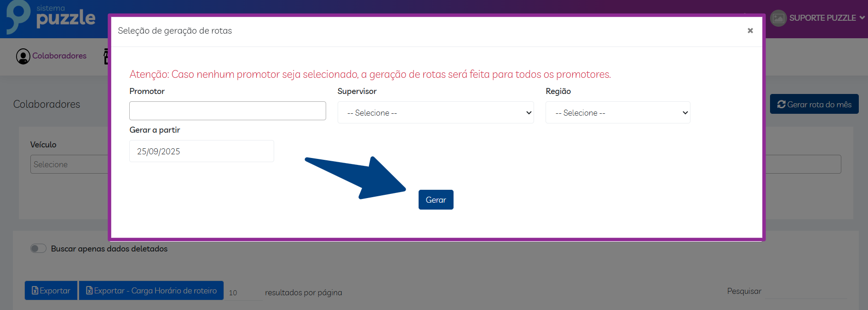This screenshot has width=868, height=310.
Task: Expand the Região select box
Action: pos(617,113)
